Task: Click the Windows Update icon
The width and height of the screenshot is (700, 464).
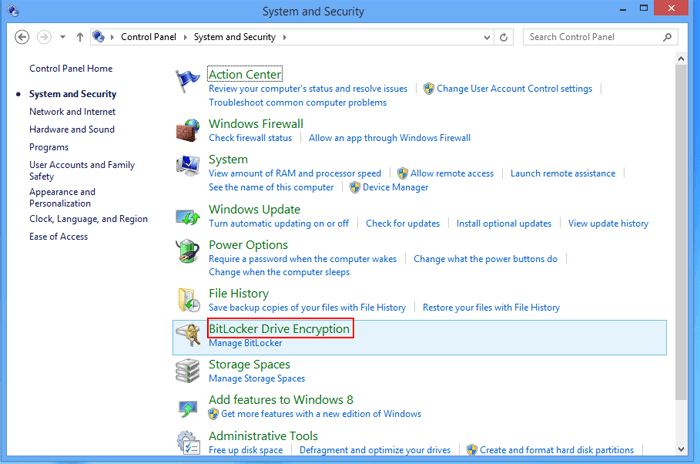Action: [188, 217]
